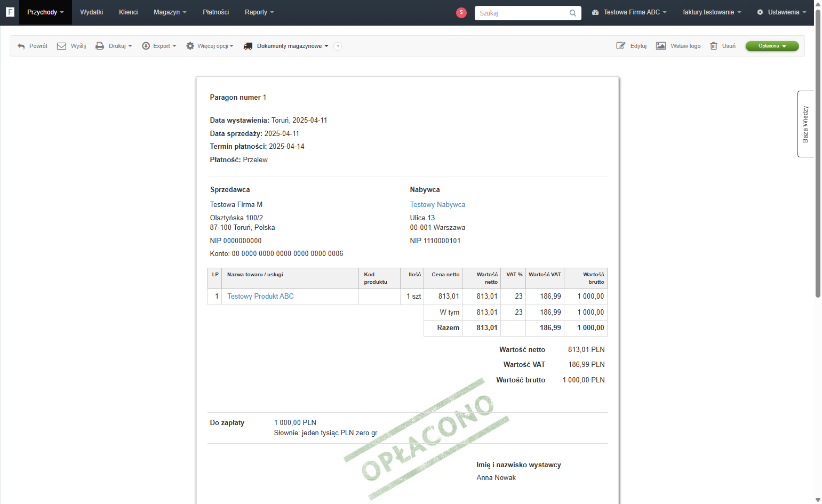The image size is (822, 504).
Task: Click the Drukuj printer icon
Action: pyautogui.click(x=100, y=46)
